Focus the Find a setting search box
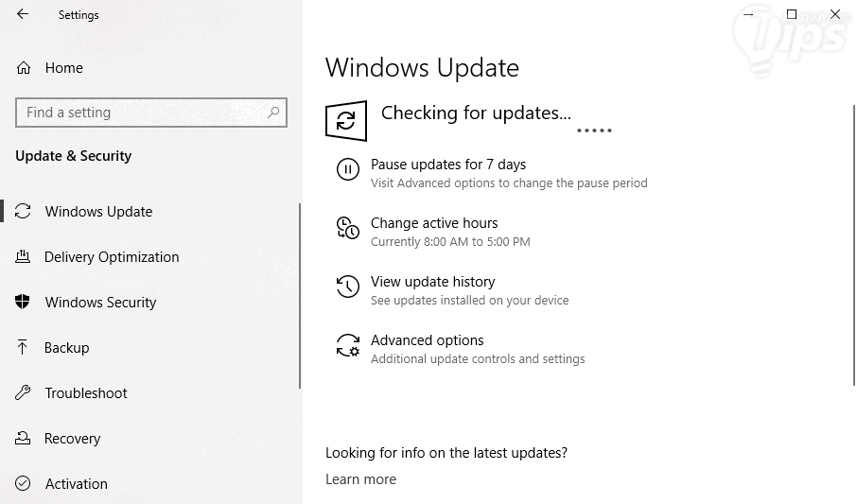 142,113
